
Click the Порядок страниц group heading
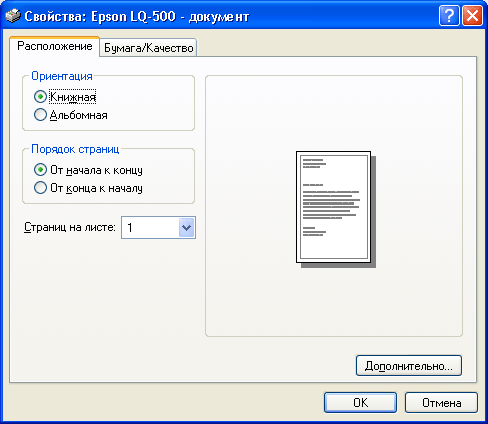click(x=75, y=149)
